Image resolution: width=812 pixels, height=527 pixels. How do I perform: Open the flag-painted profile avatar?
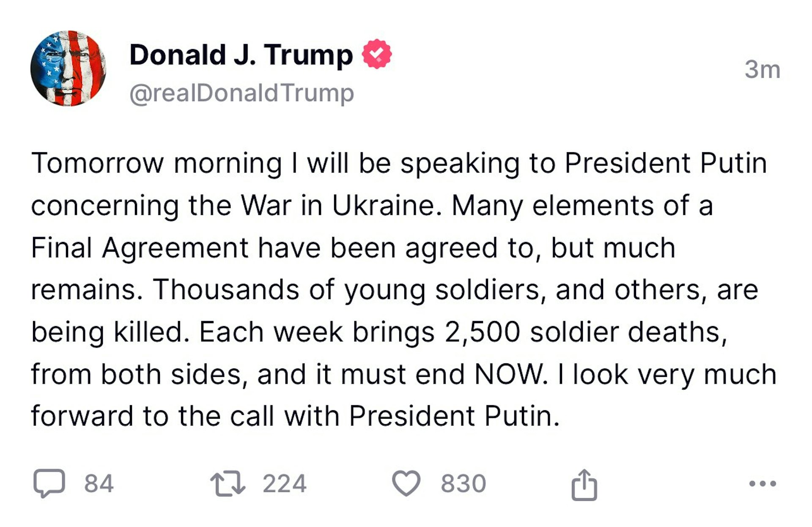[x=68, y=68]
